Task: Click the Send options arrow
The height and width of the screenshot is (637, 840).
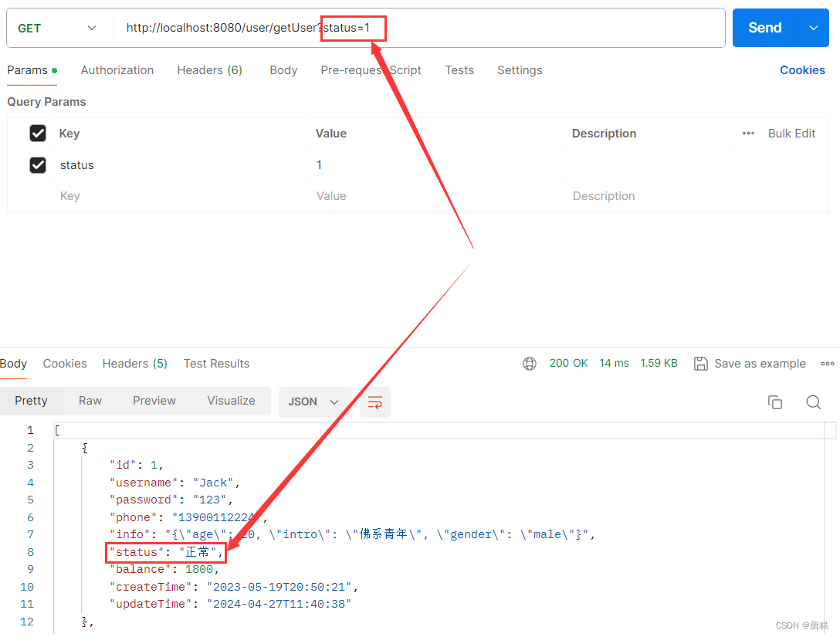Action: tap(815, 27)
